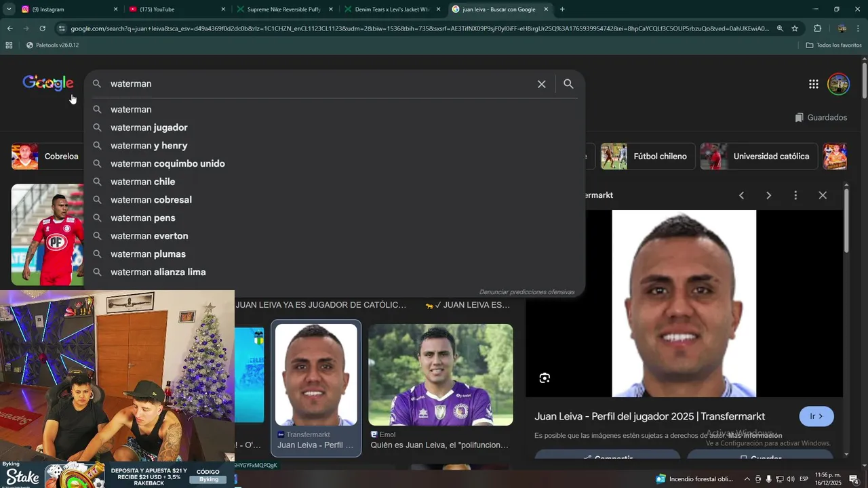Screen dimensions: 868x488
Task: Switch ESP keyboard language indicator
Action: [x=804, y=479]
